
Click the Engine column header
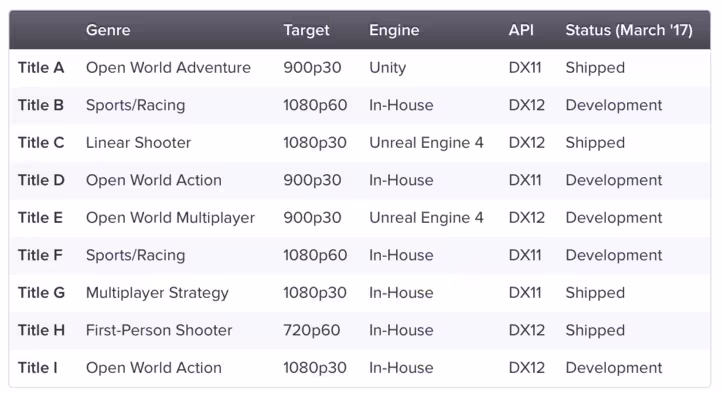pyautogui.click(x=394, y=30)
